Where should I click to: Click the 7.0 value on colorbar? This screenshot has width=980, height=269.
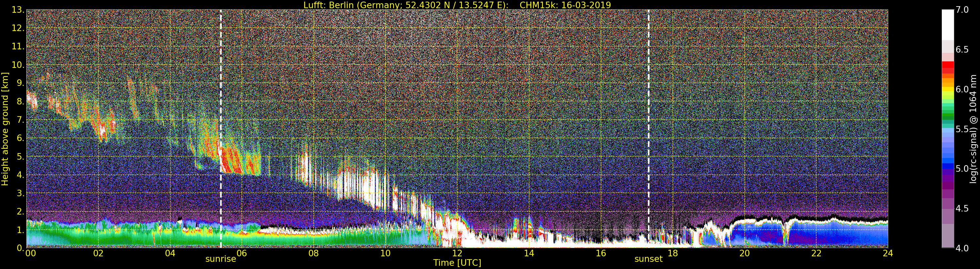pos(962,10)
